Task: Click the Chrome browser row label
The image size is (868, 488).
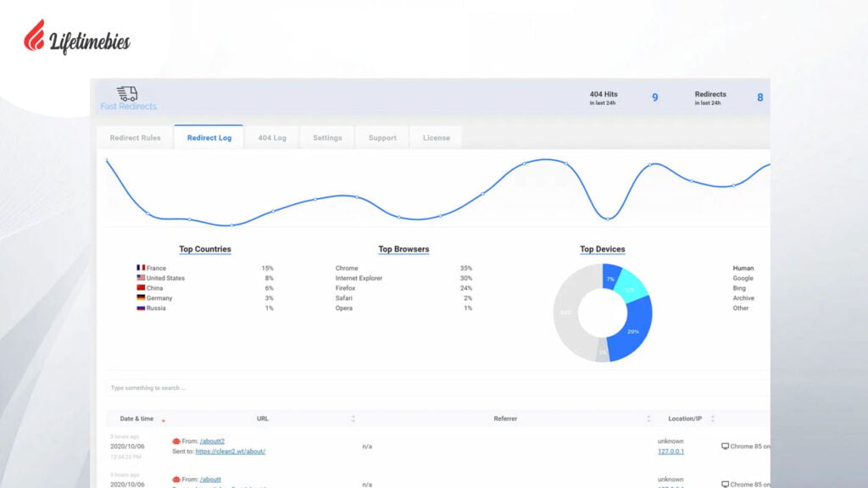Action: point(347,268)
